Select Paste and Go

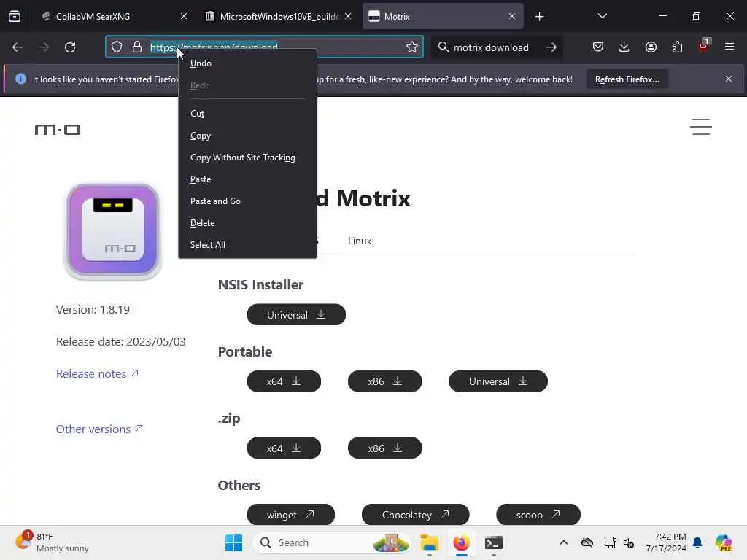coord(247,201)
